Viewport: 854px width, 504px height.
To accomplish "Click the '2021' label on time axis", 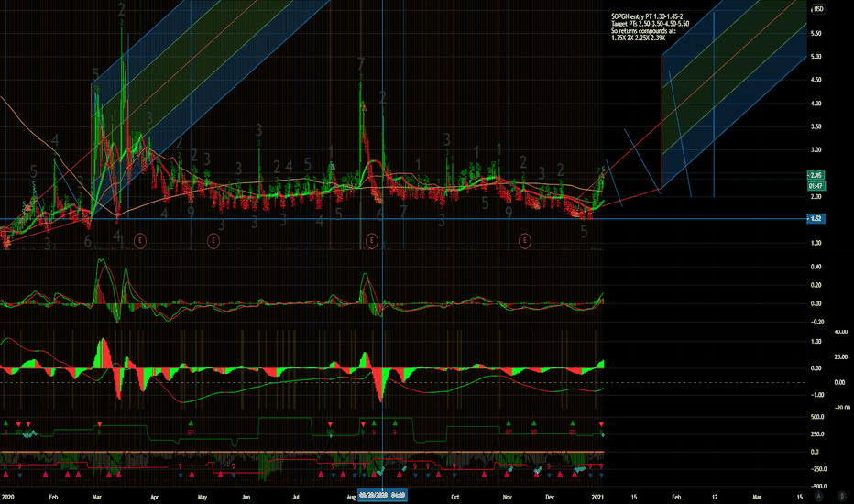I will [597, 497].
